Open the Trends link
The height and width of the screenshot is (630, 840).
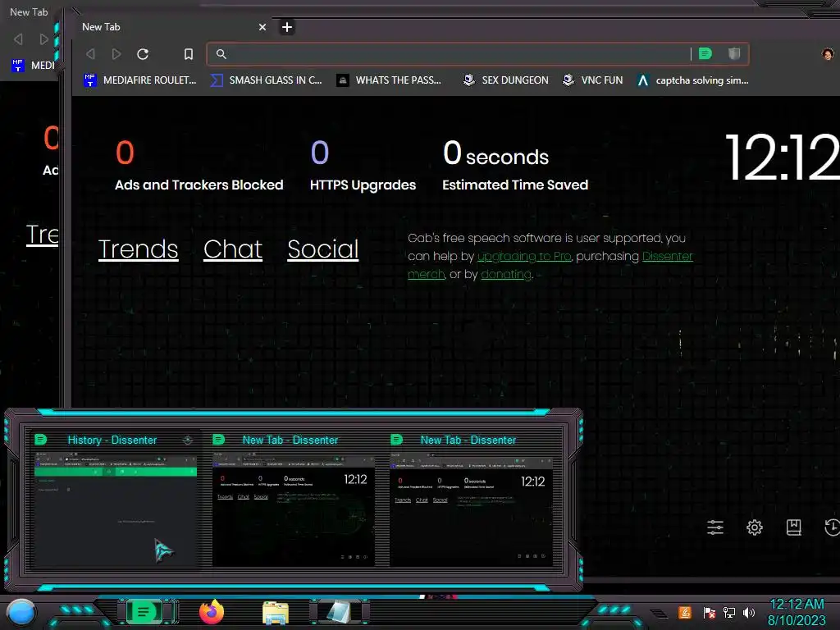click(138, 249)
